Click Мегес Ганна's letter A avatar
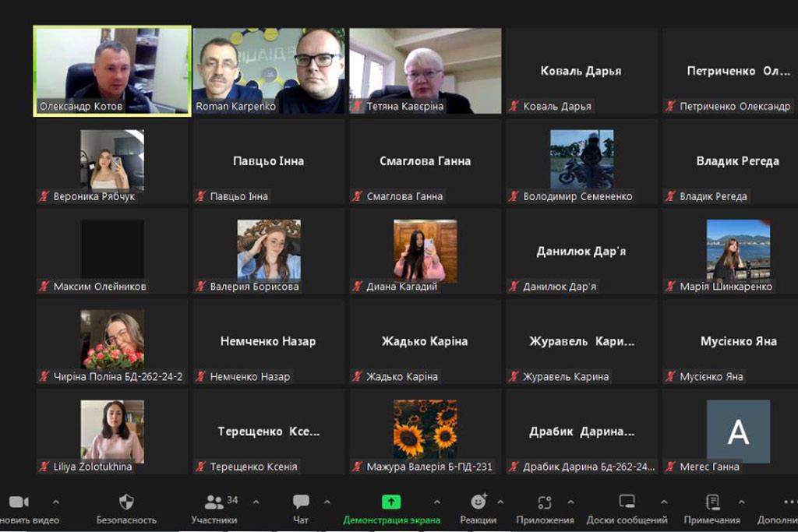The image size is (798, 532). click(x=738, y=431)
